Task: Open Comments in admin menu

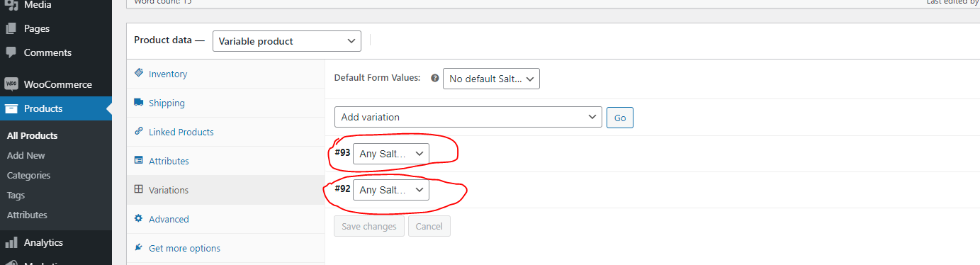Action: click(x=56, y=52)
